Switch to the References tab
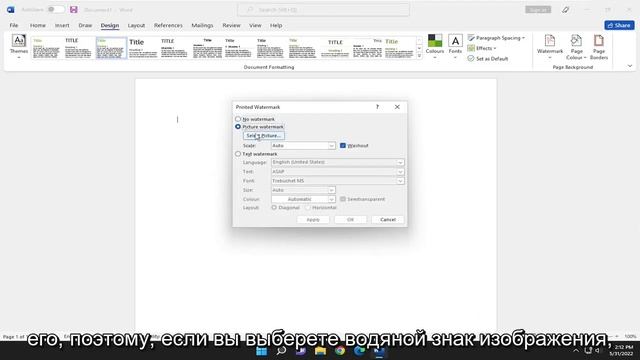The width and height of the screenshot is (640, 360). click(168, 25)
